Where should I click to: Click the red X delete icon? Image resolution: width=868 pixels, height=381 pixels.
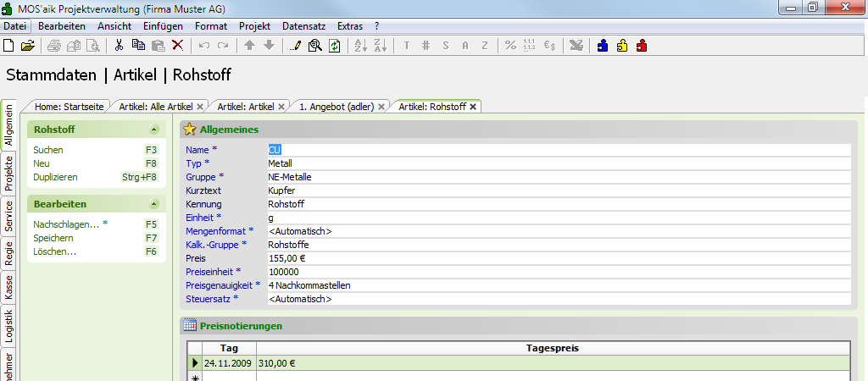click(178, 46)
